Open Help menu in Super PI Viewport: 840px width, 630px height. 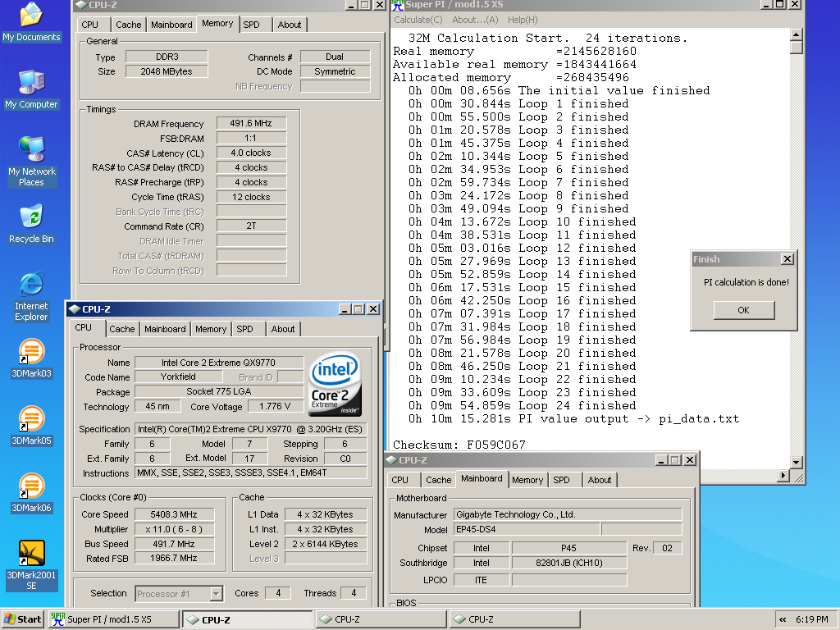tap(523, 20)
